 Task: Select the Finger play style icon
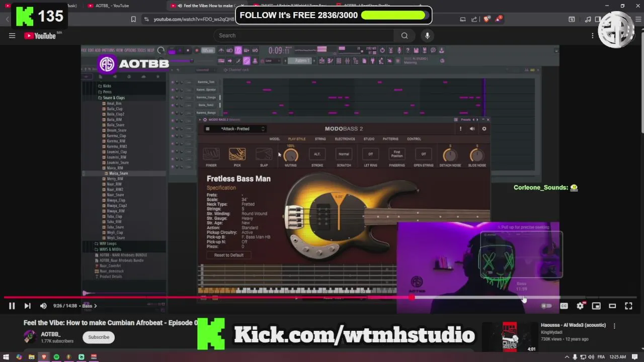pyautogui.click(x=211, y=154)
